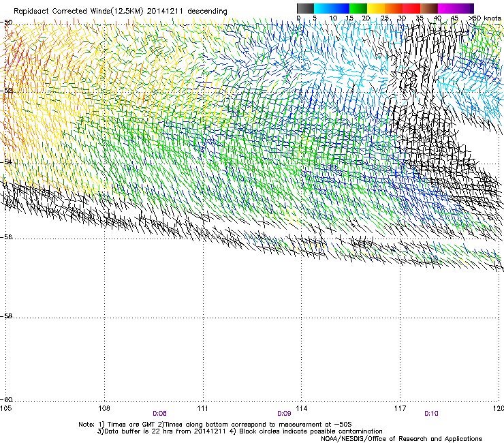The height and width of the screenshot is (443, 504).
Task: Click the dark blue 10-15 knots legend swatch
Action: [x=341, y=8]
